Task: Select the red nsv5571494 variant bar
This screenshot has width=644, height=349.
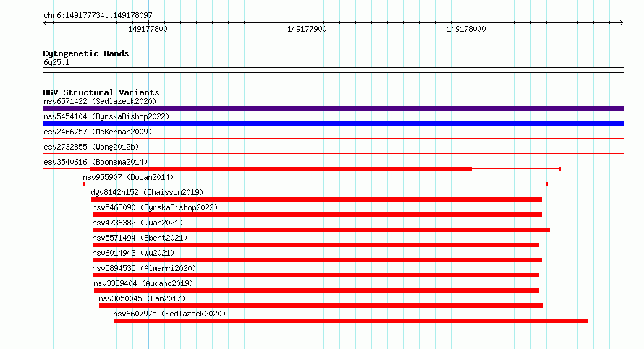Action: tap(315, 245)
